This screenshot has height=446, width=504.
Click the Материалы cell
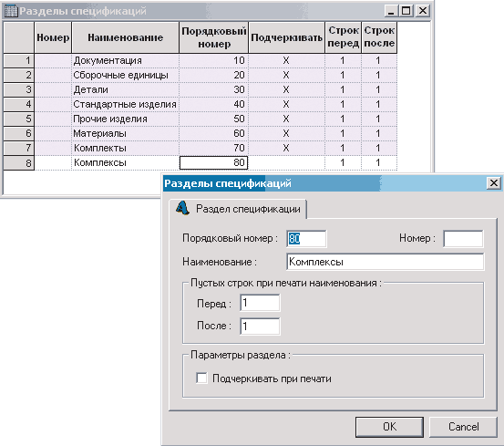click(125, 133)
